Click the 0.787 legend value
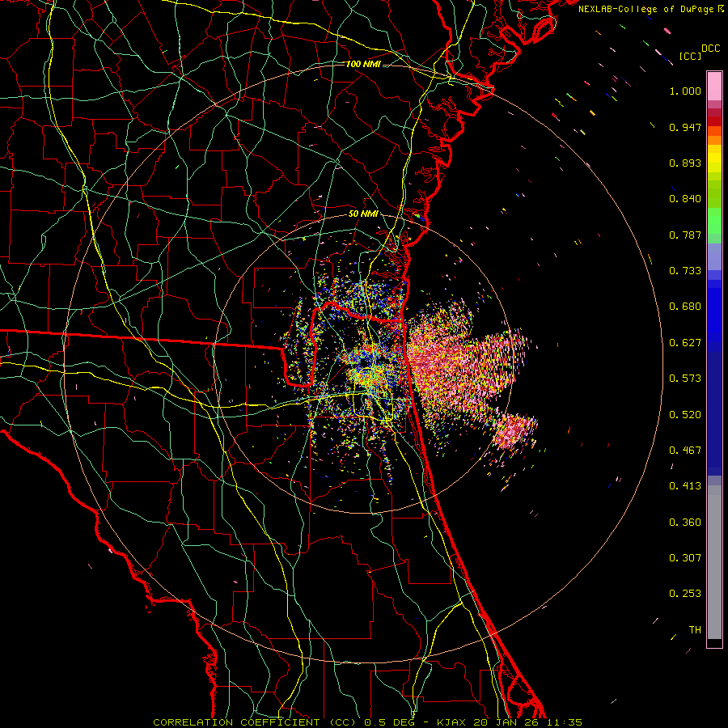 (x=685, y=235)
